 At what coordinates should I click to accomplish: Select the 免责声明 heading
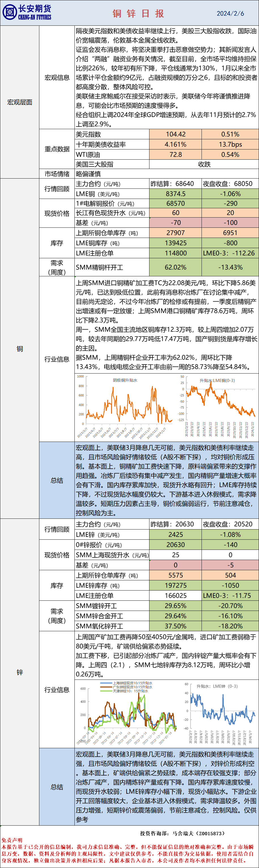pyautogui.click(x=12, y=840)
